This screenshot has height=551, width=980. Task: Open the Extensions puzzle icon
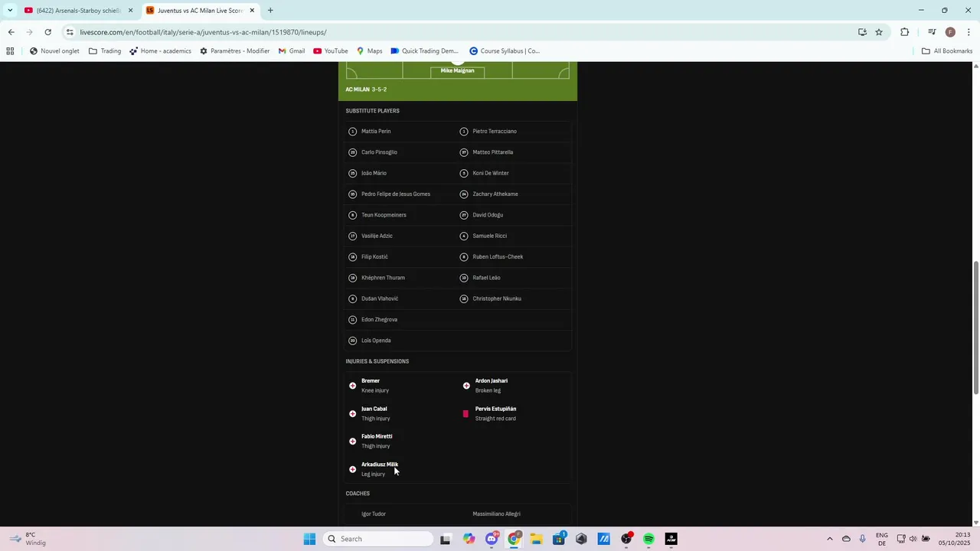pos(905,32)
